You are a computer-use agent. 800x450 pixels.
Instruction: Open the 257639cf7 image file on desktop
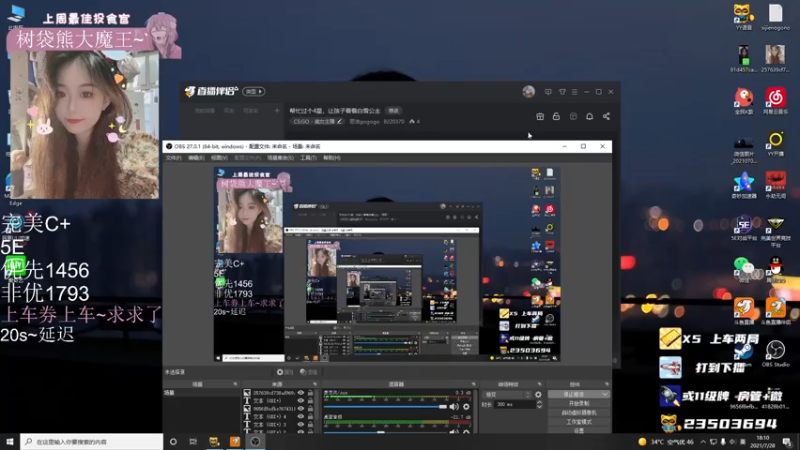(x=775, y=58)
